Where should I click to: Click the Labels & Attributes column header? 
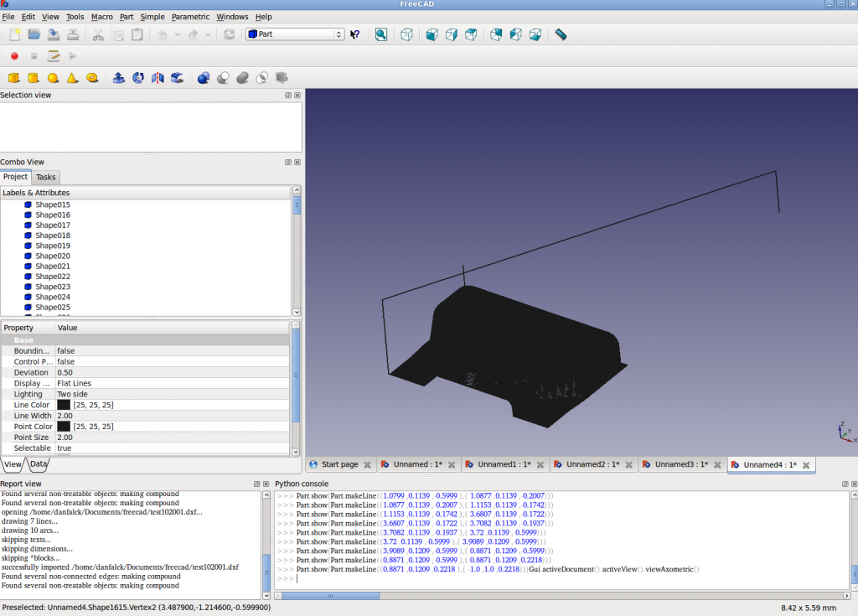(146, 193)
